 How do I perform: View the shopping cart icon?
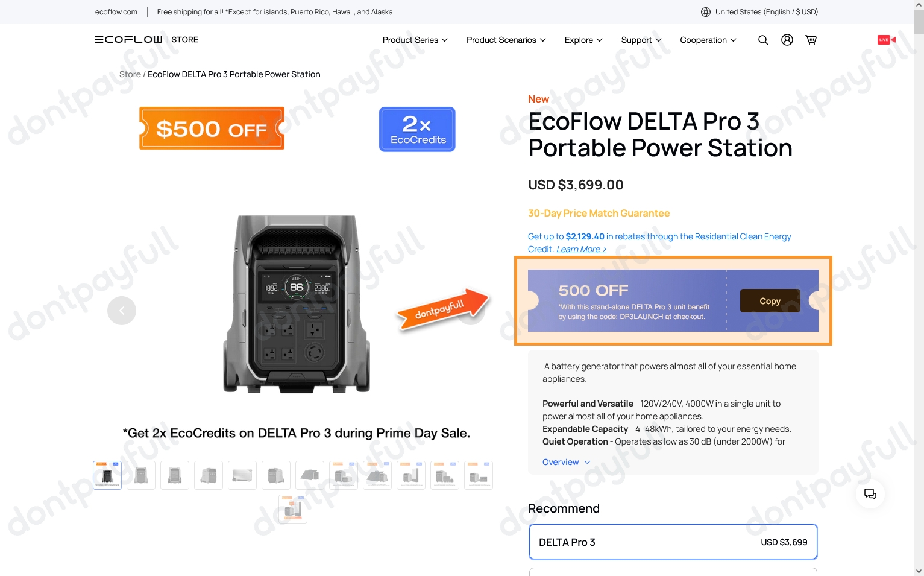[x=811, y=40]
